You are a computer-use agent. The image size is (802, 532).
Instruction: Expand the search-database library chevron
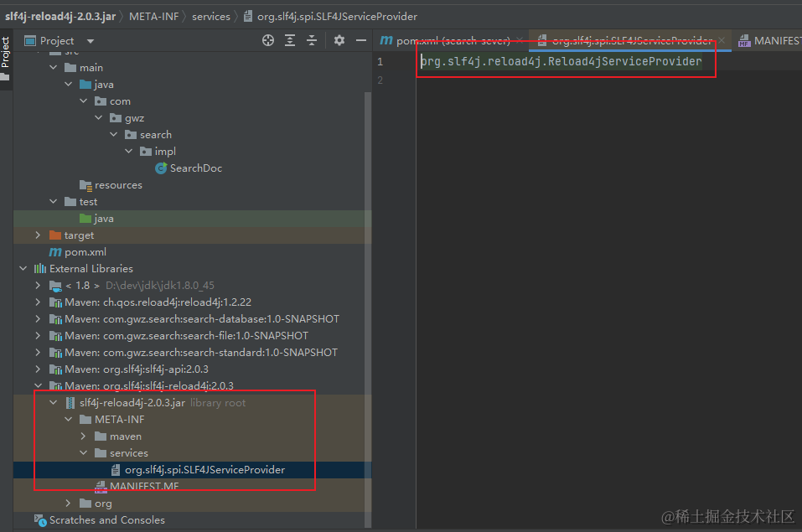pyautogui.click(x=38, y=318)
